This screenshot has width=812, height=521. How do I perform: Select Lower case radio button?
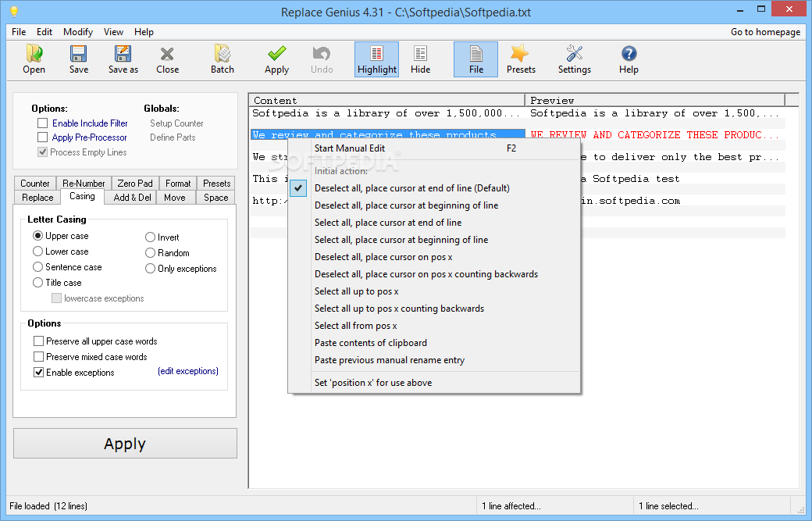pyautogui.click(x=37, y=252)
